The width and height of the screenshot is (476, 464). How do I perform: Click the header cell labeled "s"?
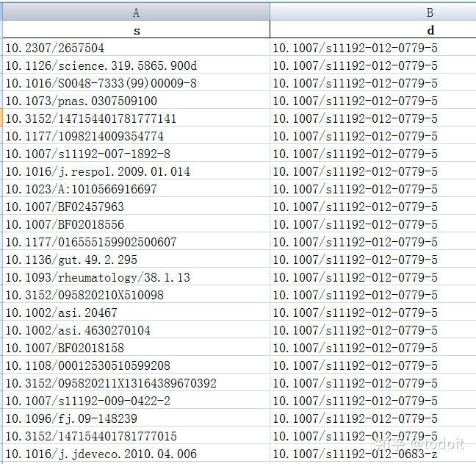(136, 29)
